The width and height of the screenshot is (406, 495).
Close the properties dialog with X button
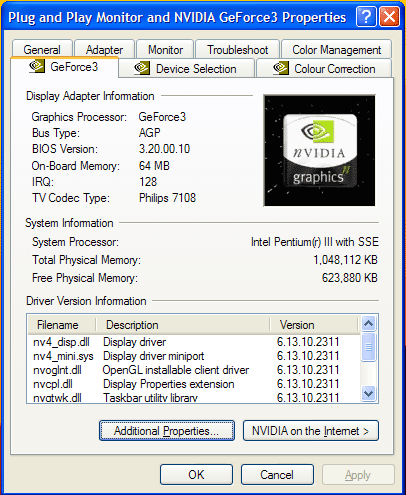pyautogui.click(x=389, y=17)
